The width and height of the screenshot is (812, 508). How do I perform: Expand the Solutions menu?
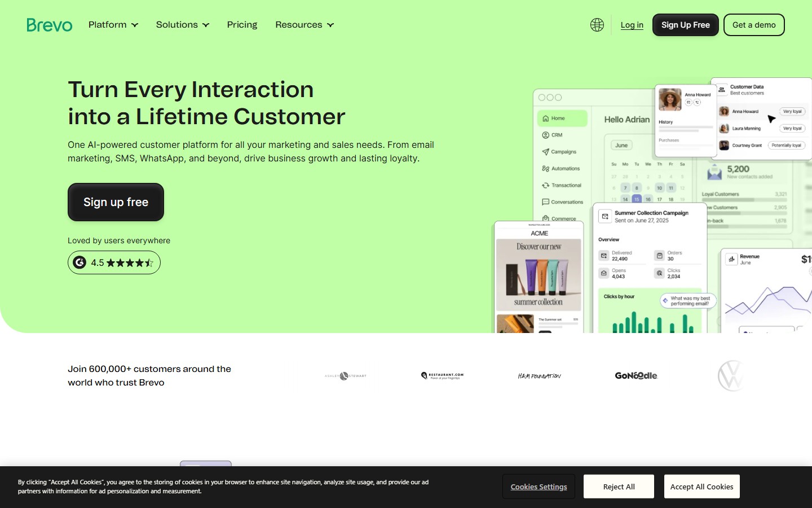click(183, 25)
